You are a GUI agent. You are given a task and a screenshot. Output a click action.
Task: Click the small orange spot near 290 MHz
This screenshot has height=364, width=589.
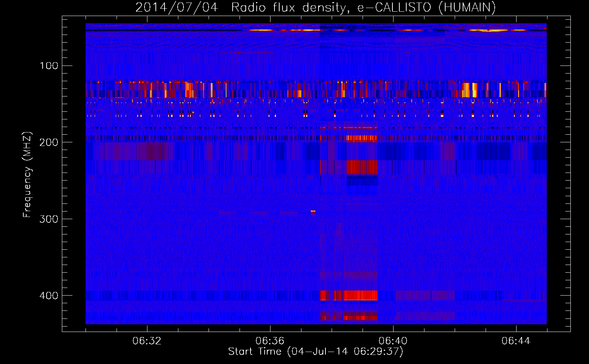point(313,211)
